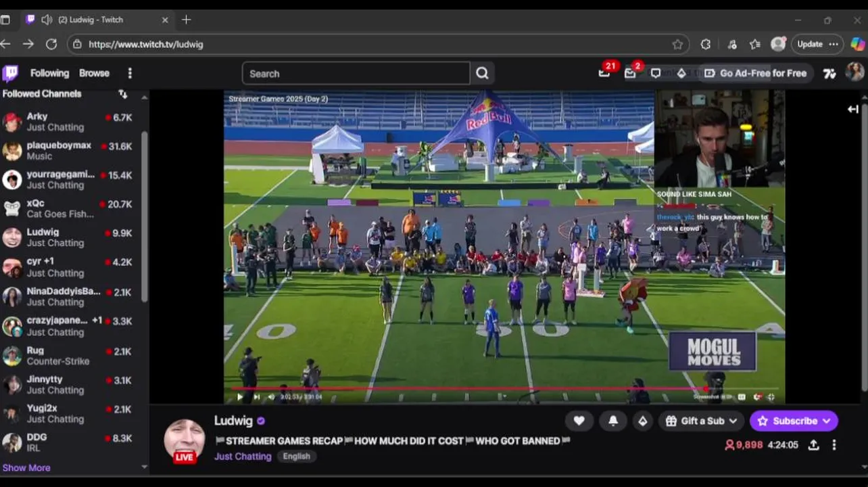Collapse chat using the arrow icon beside the video
This screenshot has height=487, width=868.
[853, 109]
